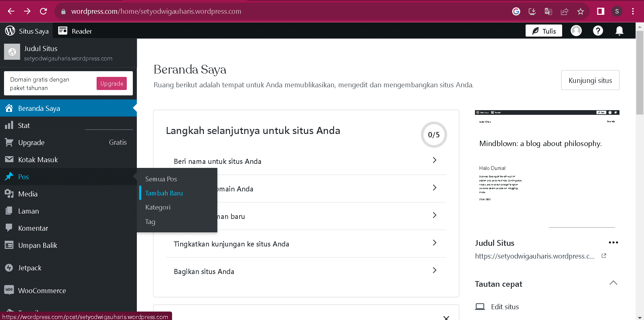Select Semua Pos in the flyout
The height and width of the screenshot is (320, 644).
tap(177, 179)
